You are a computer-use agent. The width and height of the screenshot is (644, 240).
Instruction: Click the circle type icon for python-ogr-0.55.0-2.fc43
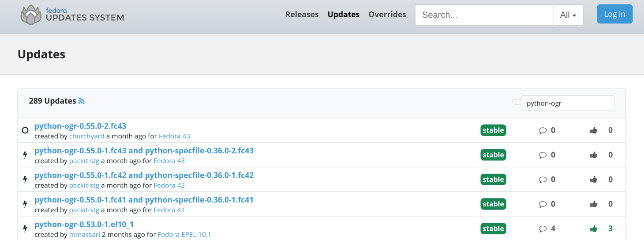click(x=25, y=130)
